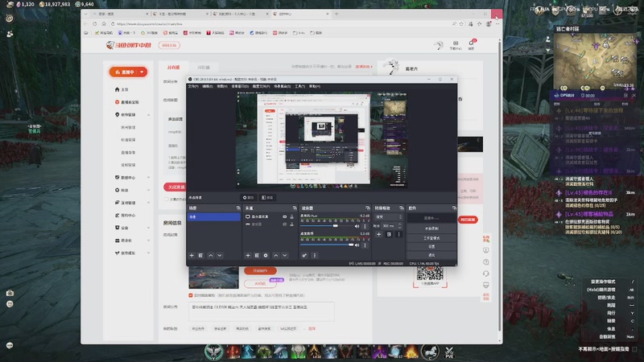Move the selected OBS scene down
This screenshot has height=362, width=644.
pos(220,255)
